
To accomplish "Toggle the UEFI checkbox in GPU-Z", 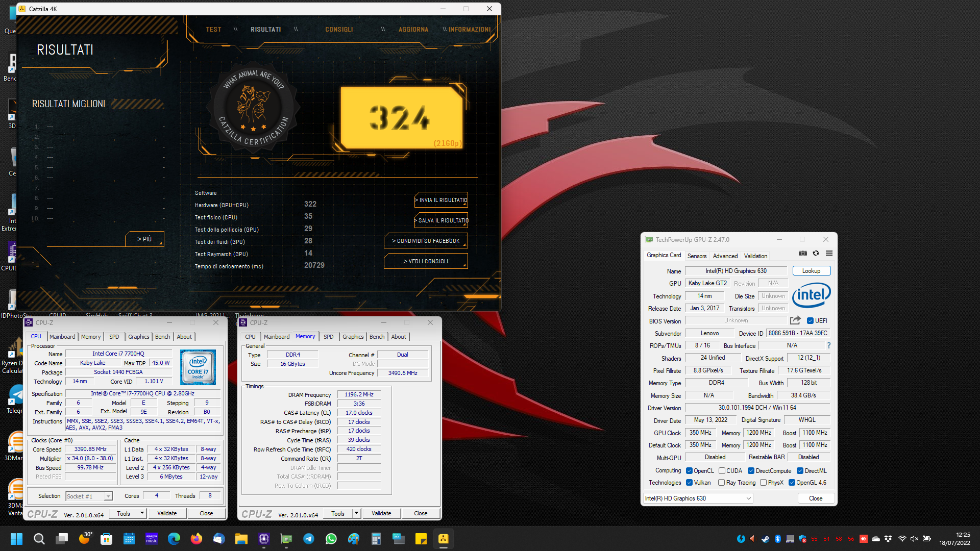I will 810,321.
